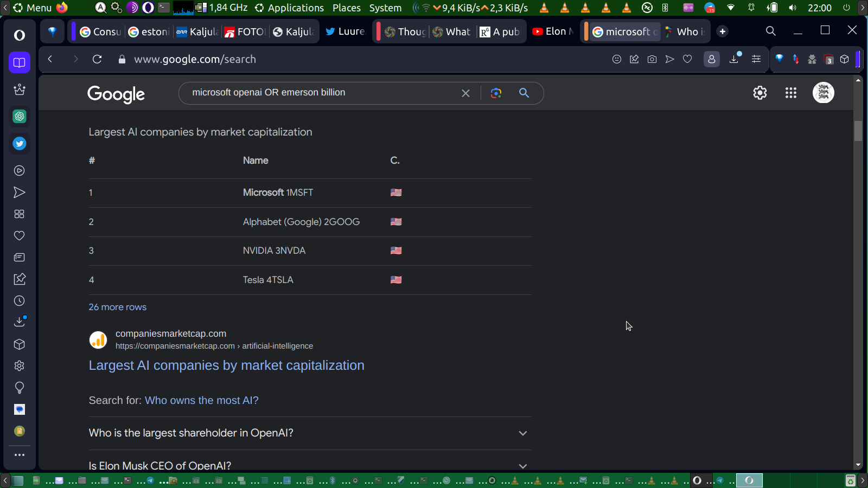This screenshot has height=488, width=868.
Task: Select the 'Tesla 4TSLA' table cell
Action: 268,280
